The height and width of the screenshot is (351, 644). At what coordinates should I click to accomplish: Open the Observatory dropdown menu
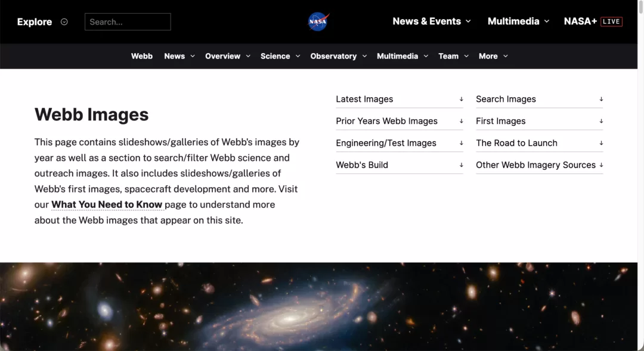[x=339, y=56]
